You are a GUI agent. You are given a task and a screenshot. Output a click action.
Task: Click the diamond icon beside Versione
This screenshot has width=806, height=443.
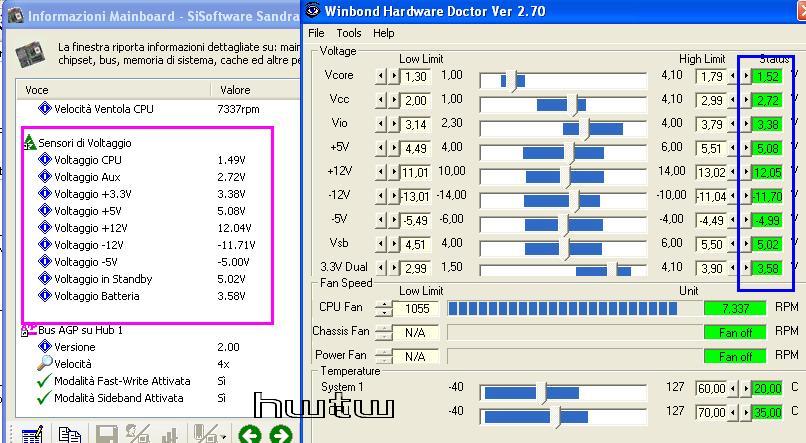tap(45, 346)
